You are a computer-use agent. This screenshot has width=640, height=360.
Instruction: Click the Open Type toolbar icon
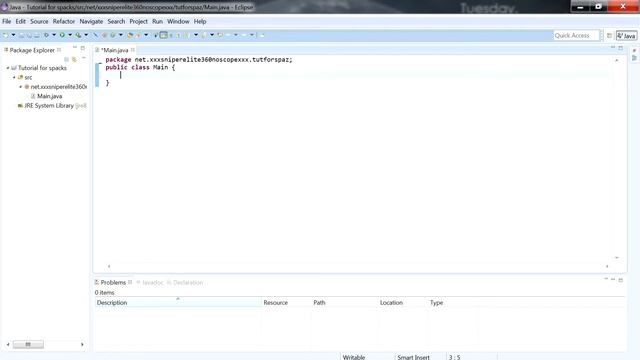(130, 36)
